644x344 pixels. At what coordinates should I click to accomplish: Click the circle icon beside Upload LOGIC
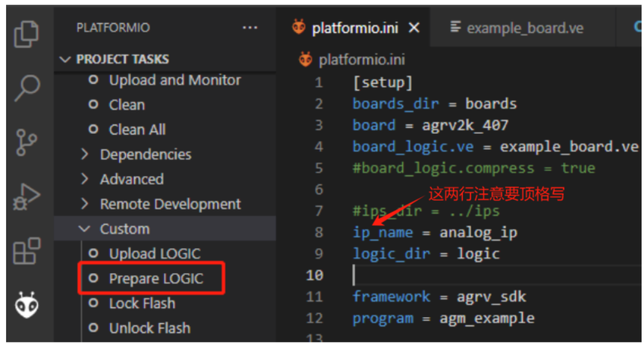tap(94, 253)
